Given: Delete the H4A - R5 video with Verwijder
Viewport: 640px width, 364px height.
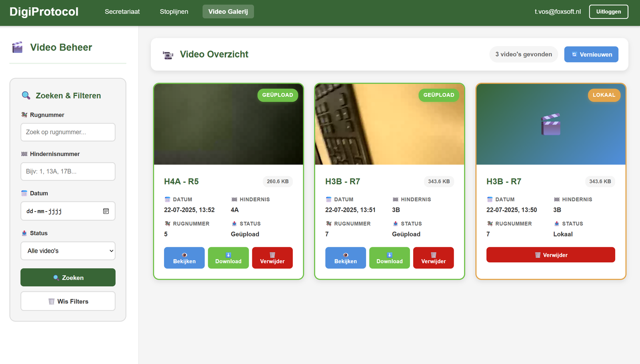Looking at the screenshot, I should pos(272,258).
